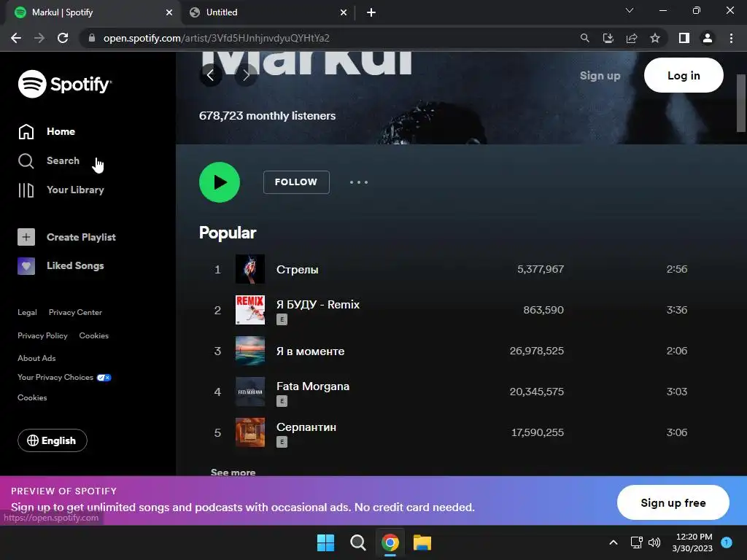Viewport: 747px width, 560px height.
Task: Select the track Серпантин
Action: 306,427
